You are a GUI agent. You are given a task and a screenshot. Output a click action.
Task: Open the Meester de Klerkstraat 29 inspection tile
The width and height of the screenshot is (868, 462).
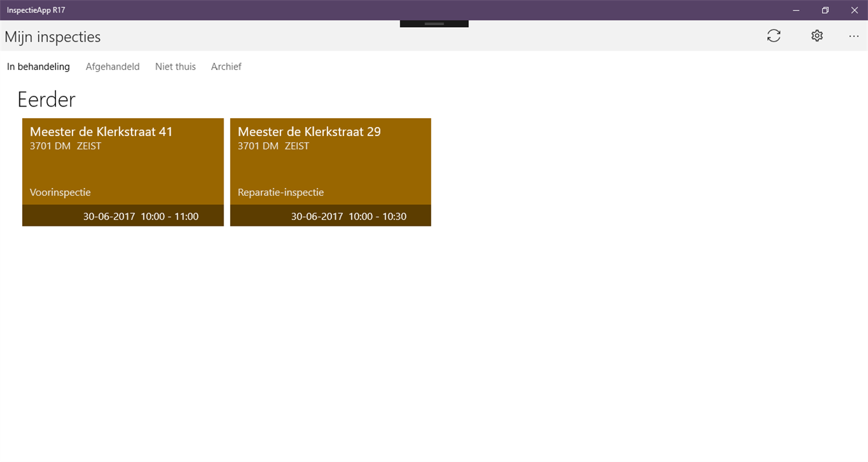(x=330, y=172)
